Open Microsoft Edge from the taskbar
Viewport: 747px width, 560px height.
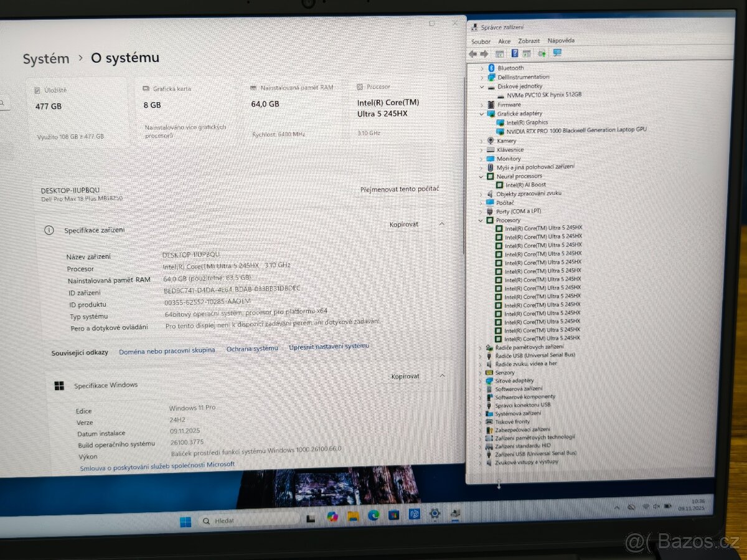[374, 517]
